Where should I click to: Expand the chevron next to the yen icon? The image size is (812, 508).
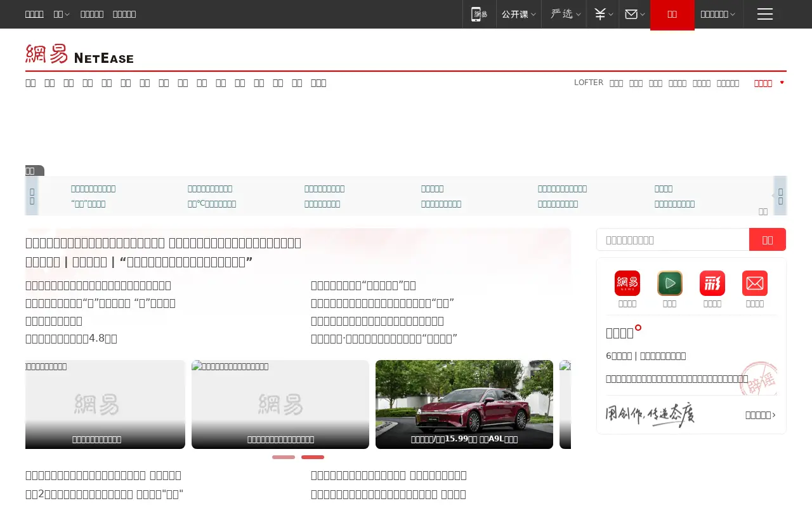click(611, 14)
